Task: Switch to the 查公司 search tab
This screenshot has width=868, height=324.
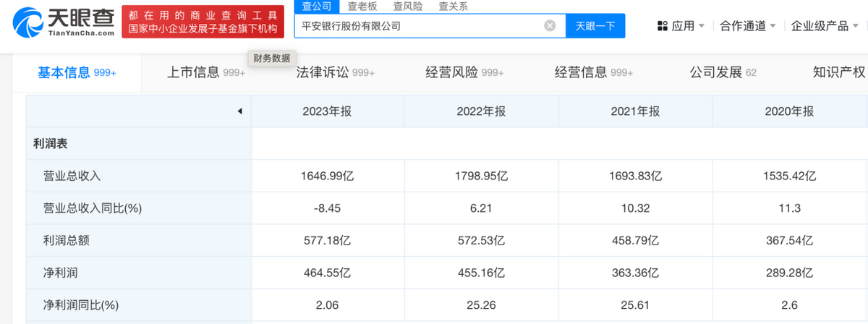Action: pyautogui.click(x=317, y=7)
